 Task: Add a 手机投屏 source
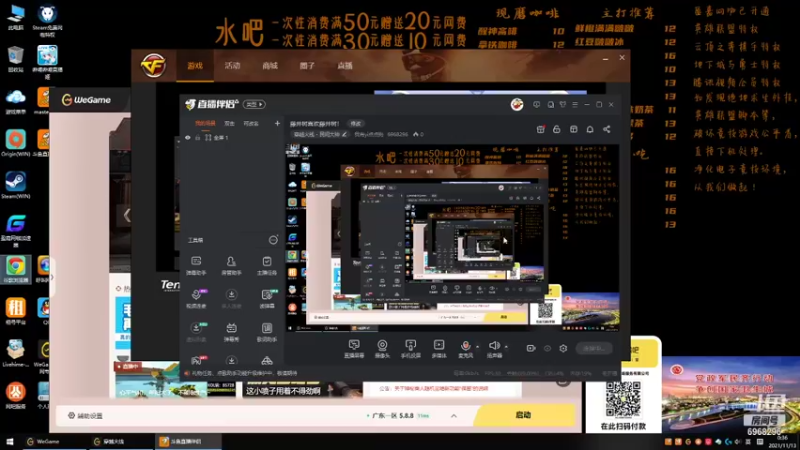[410, 349]
